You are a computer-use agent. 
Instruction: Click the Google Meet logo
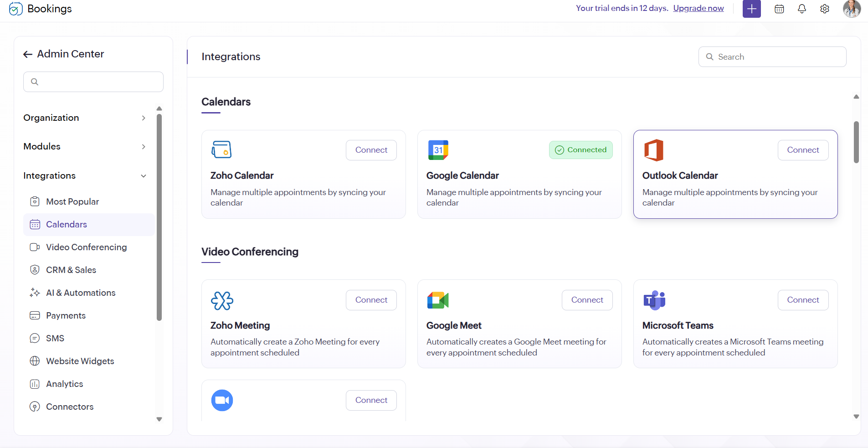(x=438, y=300)
